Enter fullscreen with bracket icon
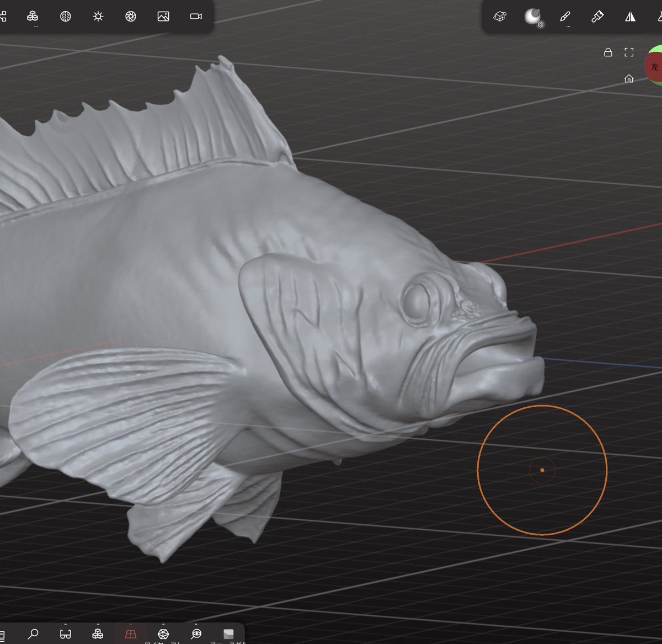The height and width of the screenshot is (644, 662). 629,52
